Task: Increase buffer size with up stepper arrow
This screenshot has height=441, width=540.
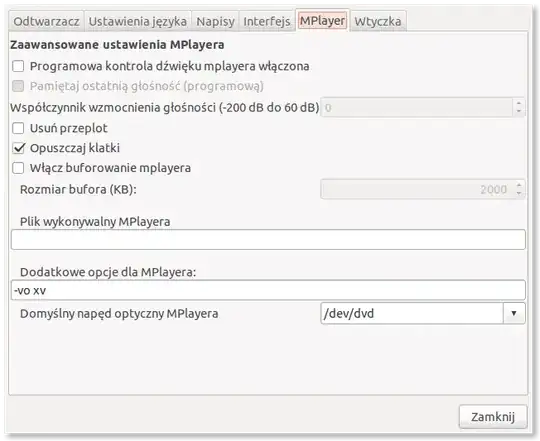Action: click(519, 185)
